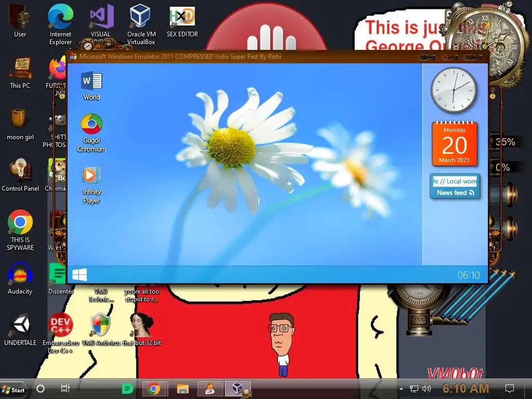This screenshot has width=532, height=399.
Task: Open This PC desktop icon
Action: [x=20, y=73]
